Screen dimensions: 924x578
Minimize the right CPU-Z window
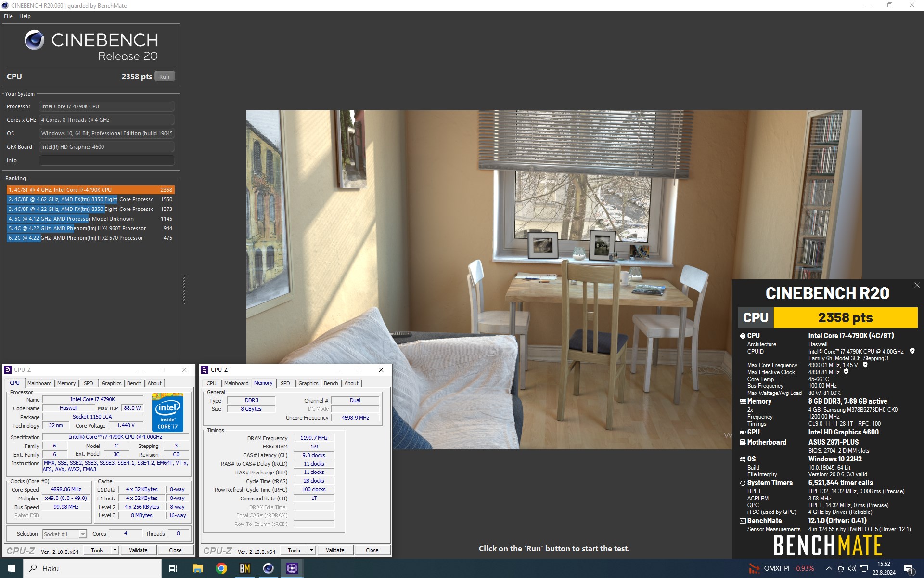pos(337,370)
